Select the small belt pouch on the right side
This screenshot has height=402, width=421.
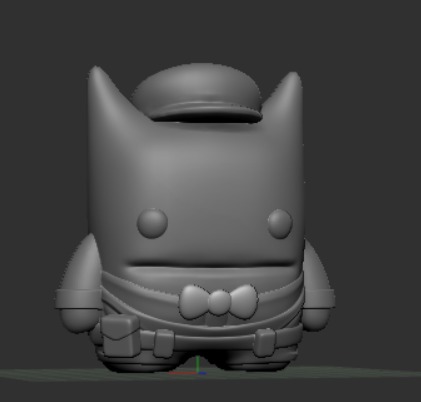[x=265, y=342]
